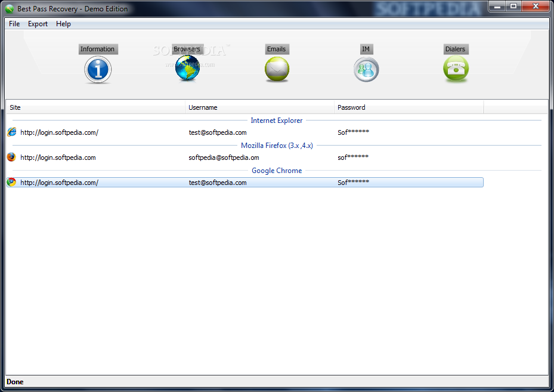Open the Dialers telephone icon

[456, 69]
